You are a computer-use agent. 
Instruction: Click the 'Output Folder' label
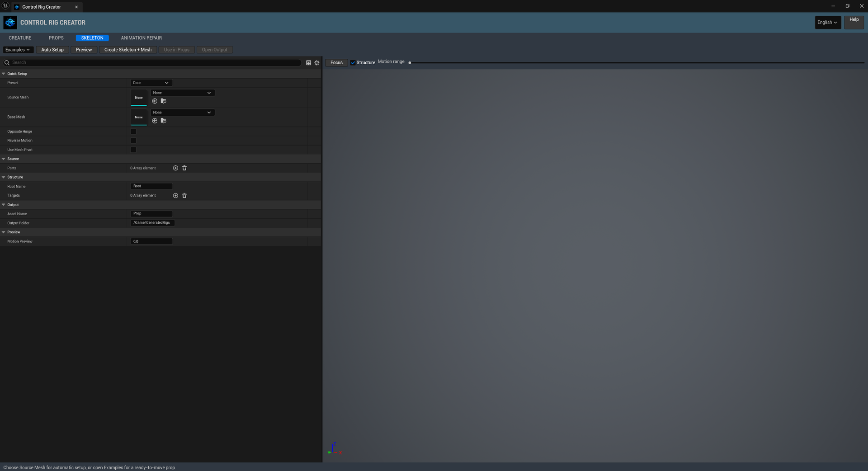pyautogui.click(x=18, y=223)
